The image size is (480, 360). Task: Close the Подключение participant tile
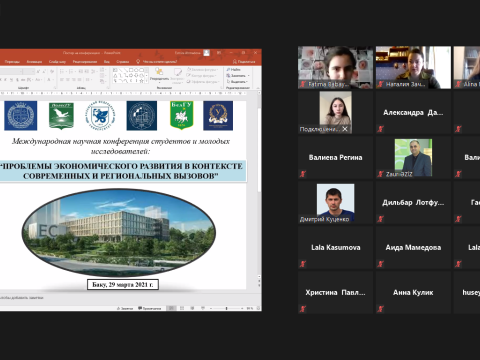[345, 129]
